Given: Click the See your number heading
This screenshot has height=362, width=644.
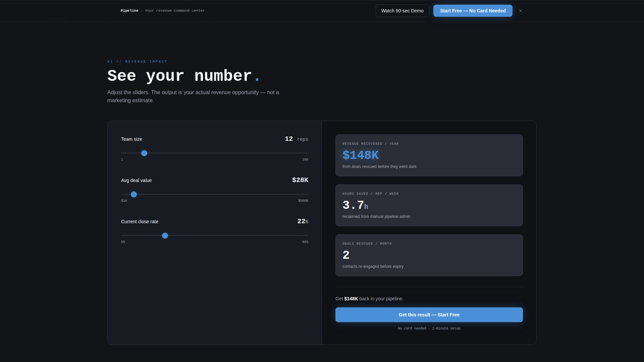Looking at the screenshot, I should coord(183,76).
